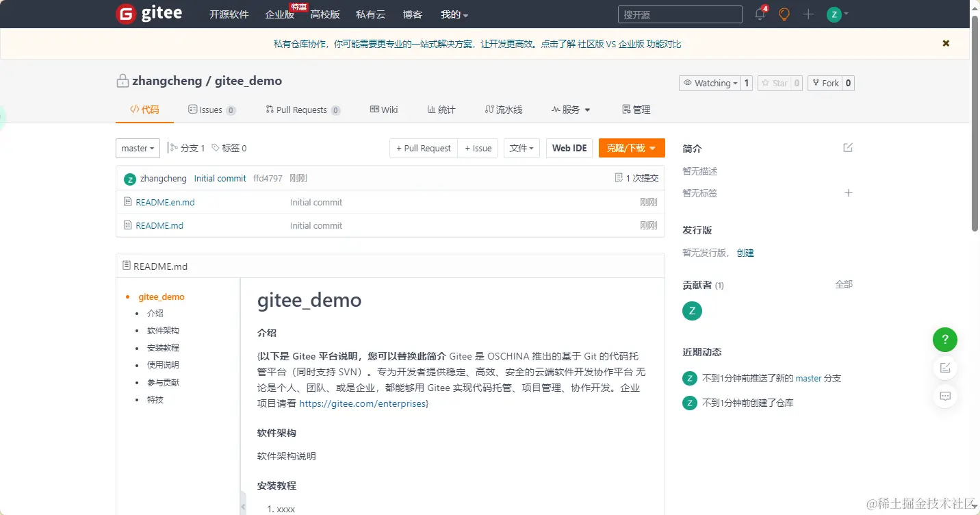The height and width of the screenshot is (515, 980).
Task: Open the 克隆/下载 dropdown button
Action: click(632, 148)
